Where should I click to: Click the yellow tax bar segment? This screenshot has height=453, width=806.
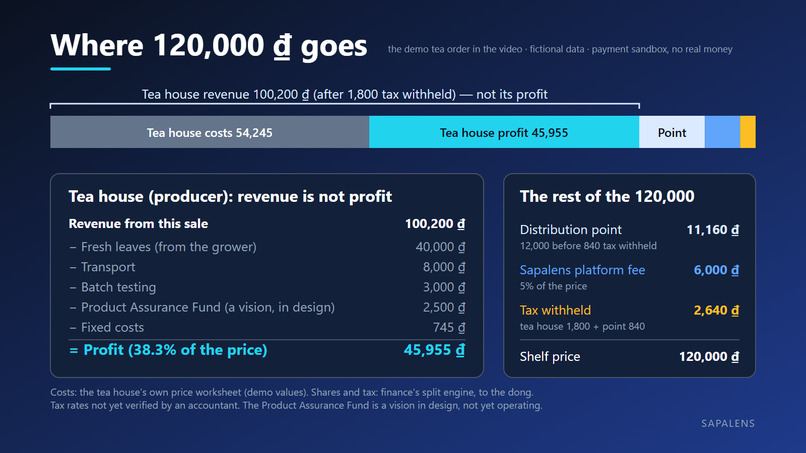click(x=748, y=132)
